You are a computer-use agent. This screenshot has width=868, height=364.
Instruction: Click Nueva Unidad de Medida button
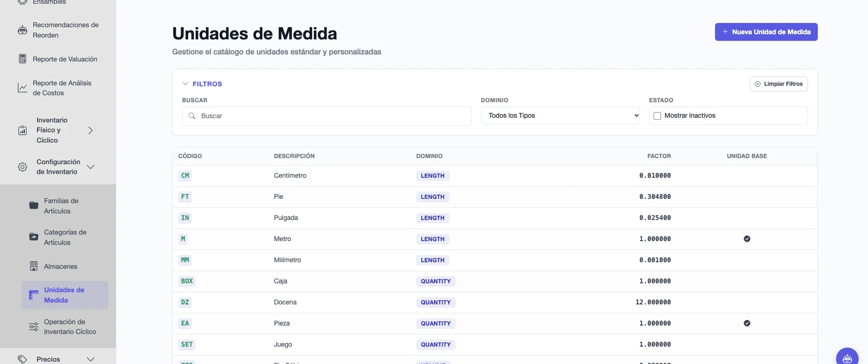pyautogui.click(x=766, y=32)
